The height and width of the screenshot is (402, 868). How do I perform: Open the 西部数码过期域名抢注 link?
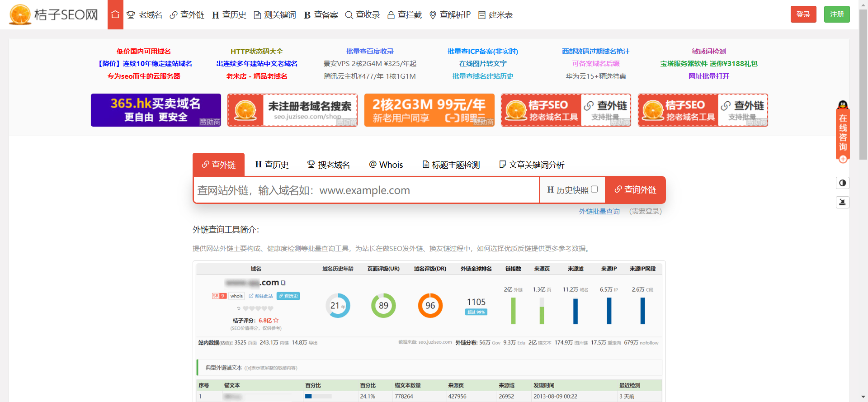click(x=596, y=52)
